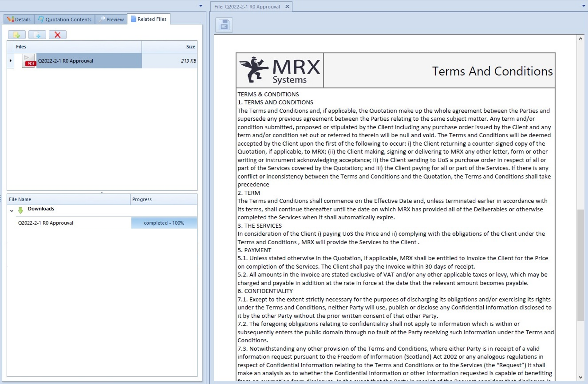Open the left panel dropdown arrow
Screen dimensions: 588x384
(x=201, y=6)
